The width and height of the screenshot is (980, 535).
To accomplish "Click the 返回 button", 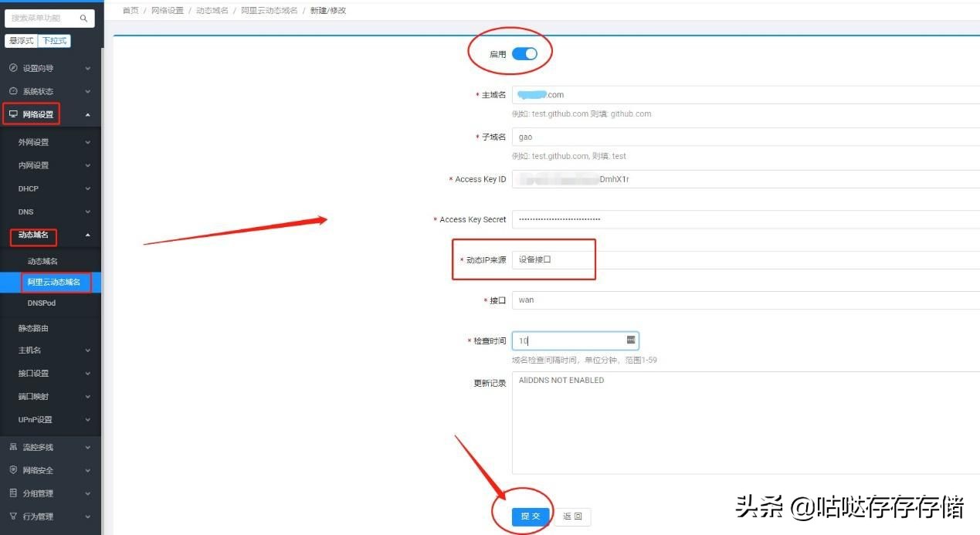I will (x=572, y=516).
